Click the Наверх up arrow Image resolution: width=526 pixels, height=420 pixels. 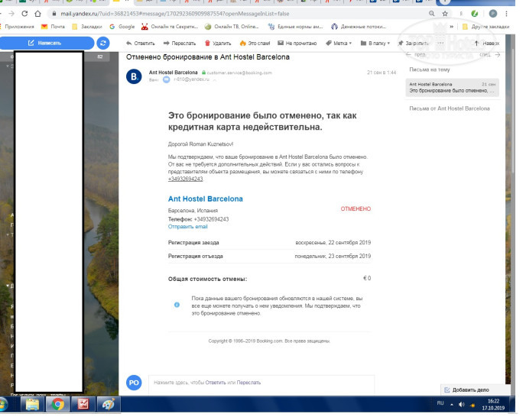[x=487, y=44]
